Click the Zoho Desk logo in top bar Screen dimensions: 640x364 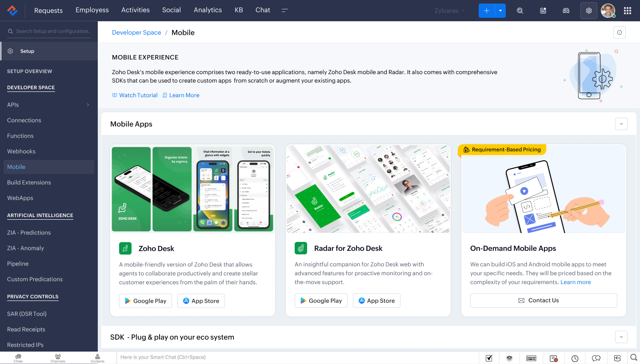pos(12,10)
